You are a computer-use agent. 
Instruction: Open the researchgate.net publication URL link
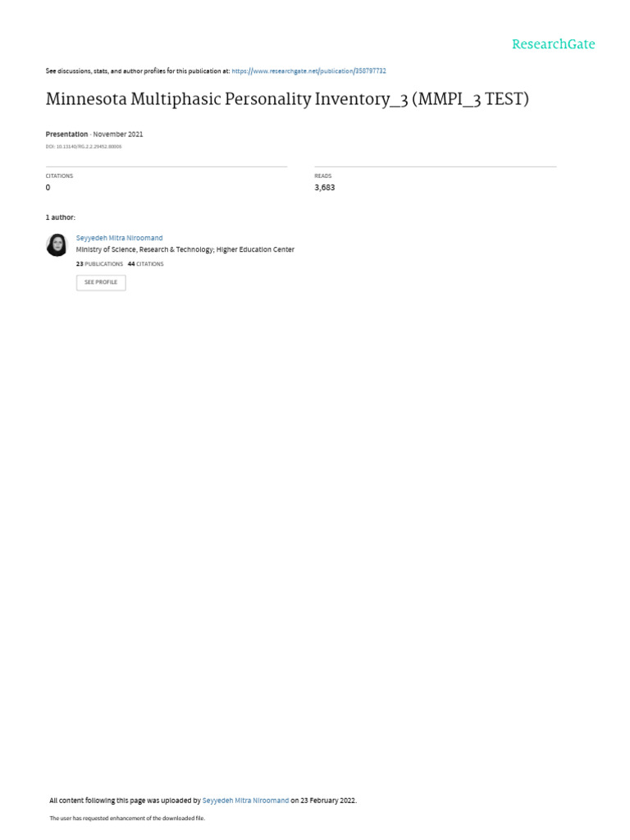pyautogui.click(x=308, y=71)
